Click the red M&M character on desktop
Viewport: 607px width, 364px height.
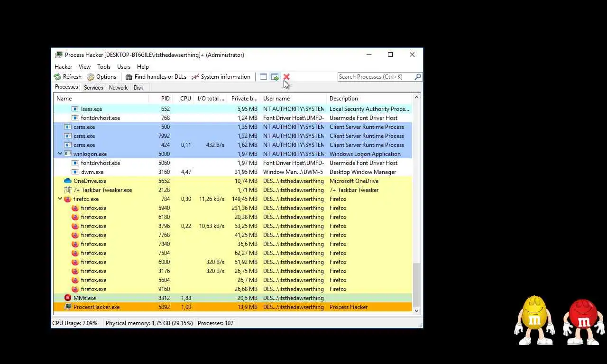click(584, 322)
